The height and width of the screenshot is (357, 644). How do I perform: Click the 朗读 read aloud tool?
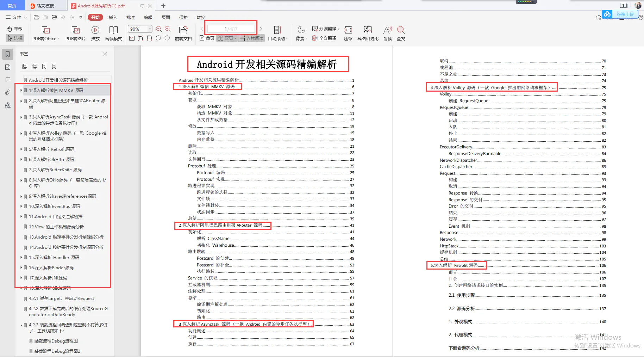click(388, 33)
